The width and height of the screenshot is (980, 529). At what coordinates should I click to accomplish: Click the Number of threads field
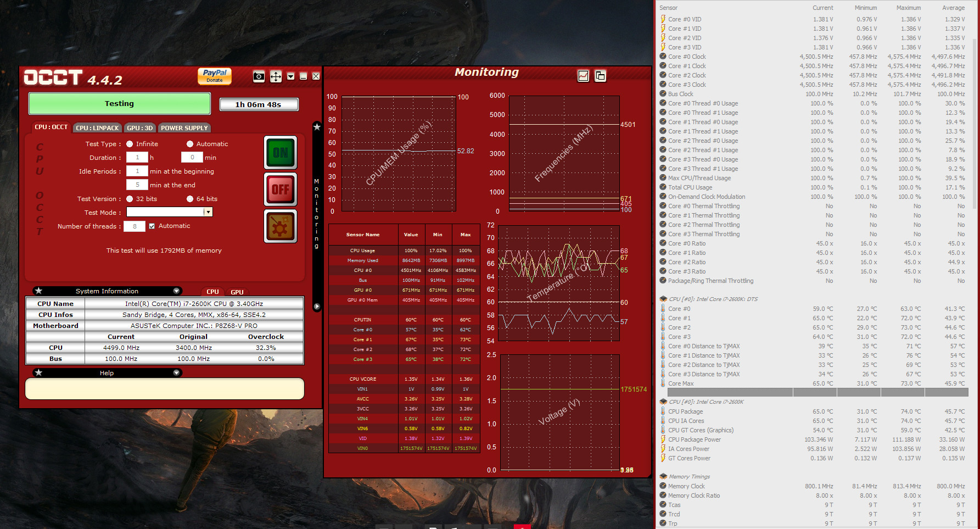[135, 226]
